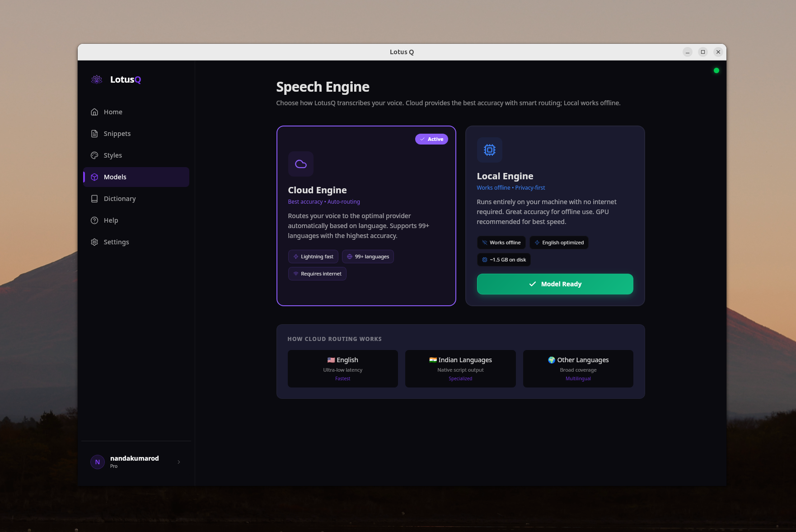Click the Model Ready button
796x532 pixels.
(555, 284)
